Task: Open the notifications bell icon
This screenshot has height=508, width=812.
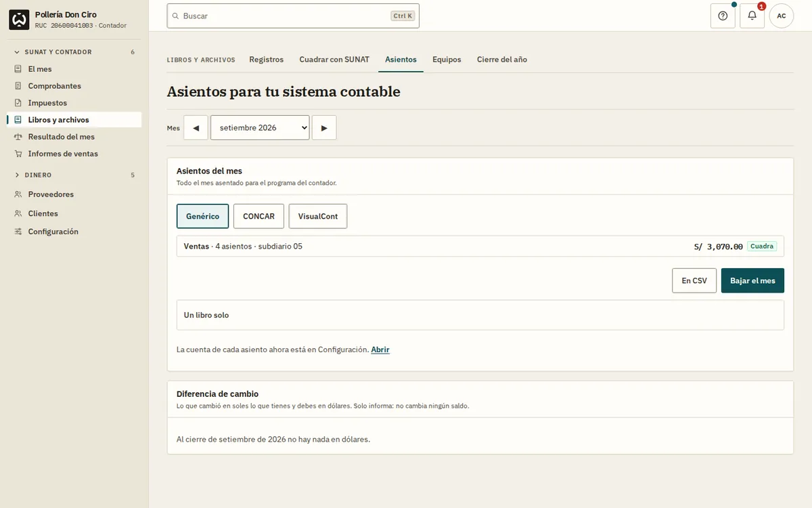Action: point(752,16)
